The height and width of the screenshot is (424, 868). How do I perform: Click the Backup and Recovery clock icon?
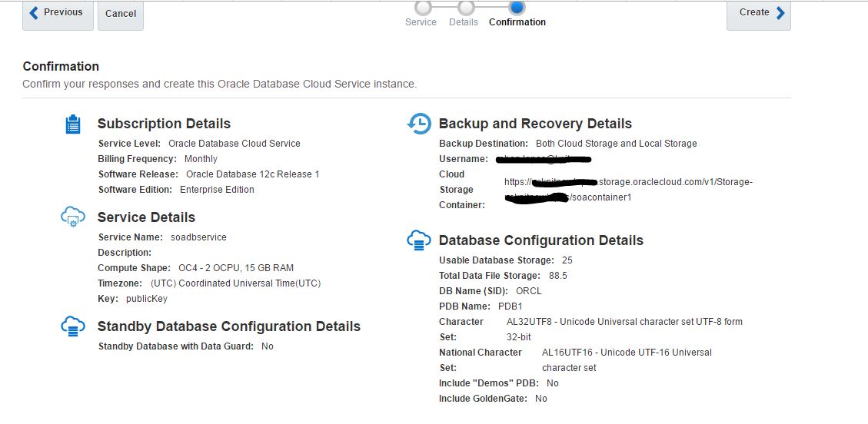click(x=419, y=124)
